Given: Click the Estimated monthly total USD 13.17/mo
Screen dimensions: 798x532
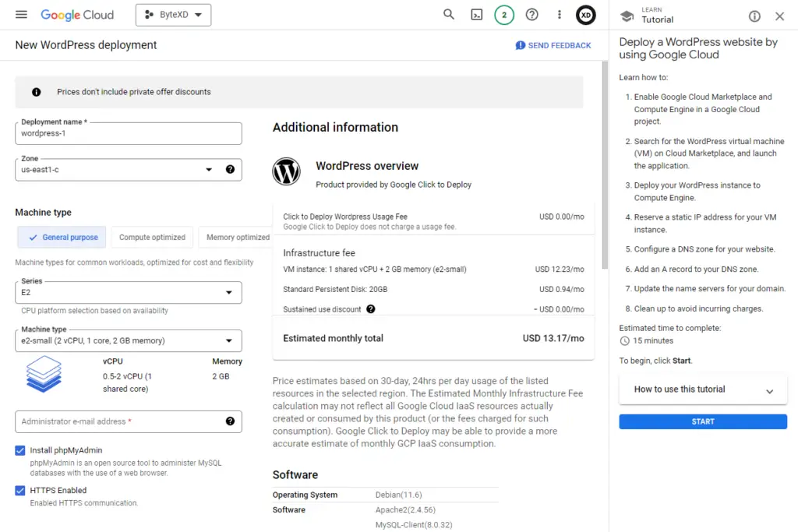Looking at the screenshot, I should (553, 338).
